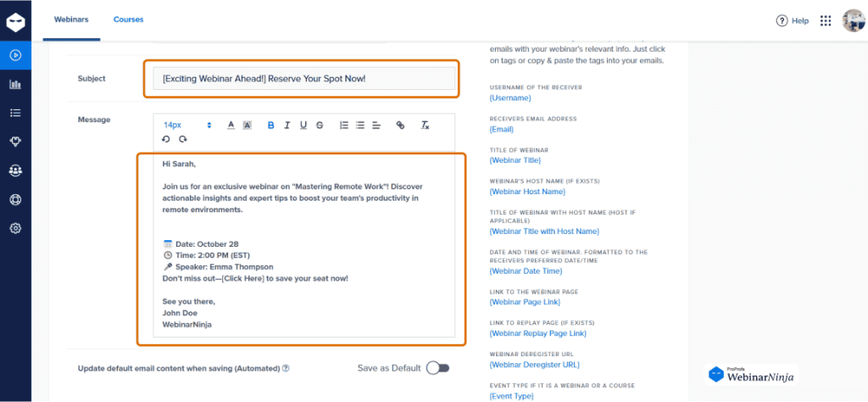
Task: Clear text formatting with the Tx icon
Action: [425, 126]
